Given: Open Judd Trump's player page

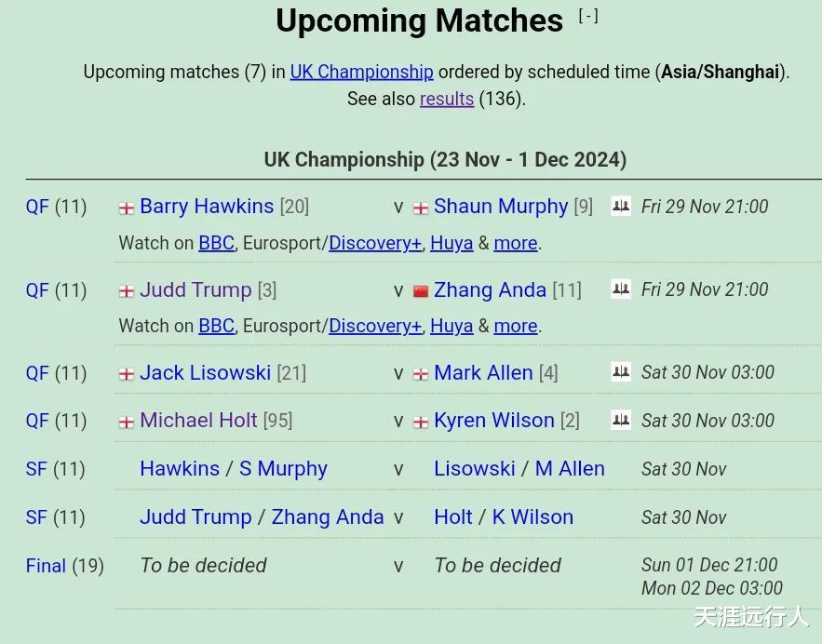Looking at the screenshot, I should (x=195, y=289).
